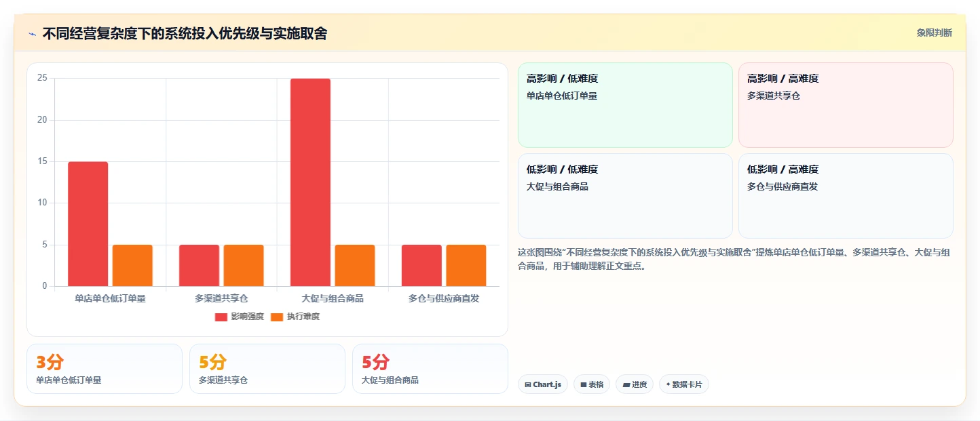Screen dimensions: 980x421
Task: Click the orange bar for 大促与组合商品
Action: coord(355,266)
